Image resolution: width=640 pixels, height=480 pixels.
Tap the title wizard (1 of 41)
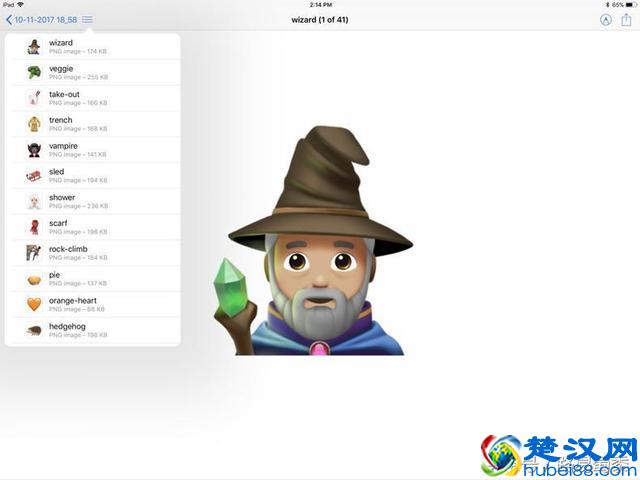pos(320,19)
